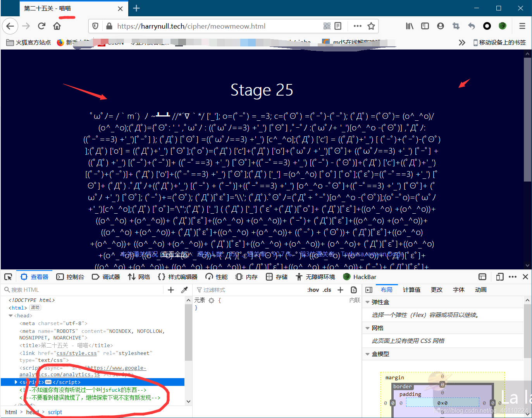Generate QR code for page

pos(327,26)
